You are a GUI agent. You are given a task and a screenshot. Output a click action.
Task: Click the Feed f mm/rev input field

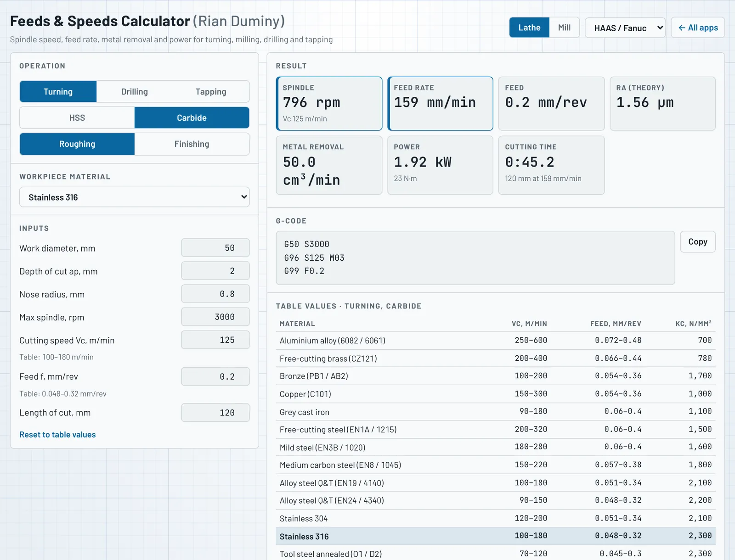(215, 376)
